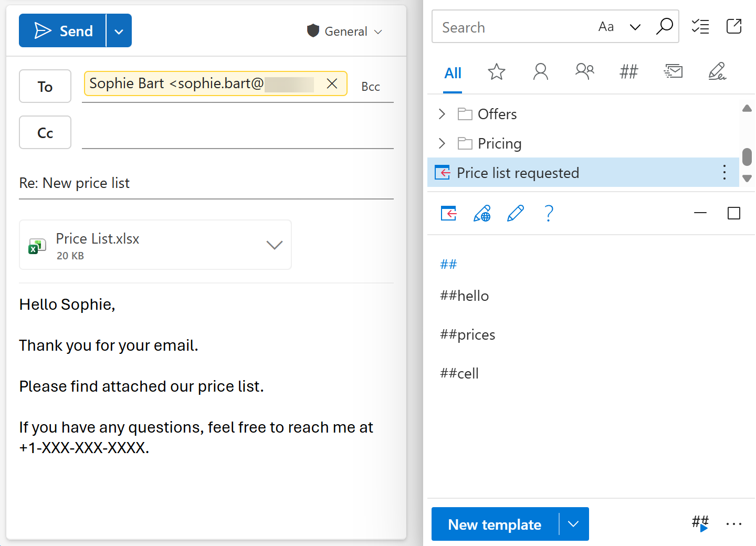The height and width of the screenshot is (546, 756).
Task: Open options menu for Price list requested
Action: [724, 172]
